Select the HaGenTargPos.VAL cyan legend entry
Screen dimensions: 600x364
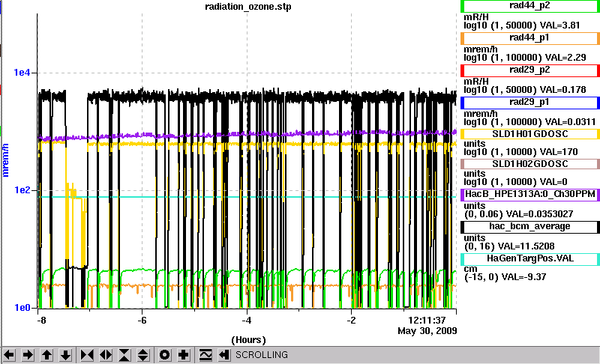click(530, 259)
